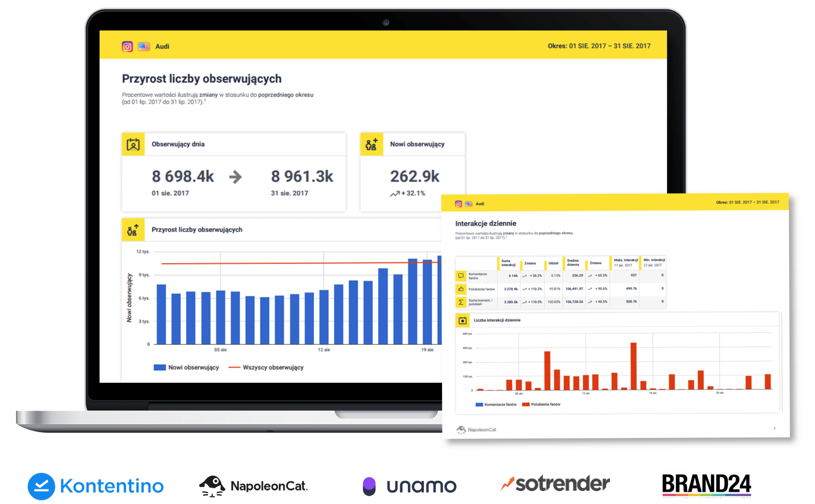The image size is (815, 504).
Task: Click the comment icon in the Komentarze fanów row
Action: (x=461, y=276)
